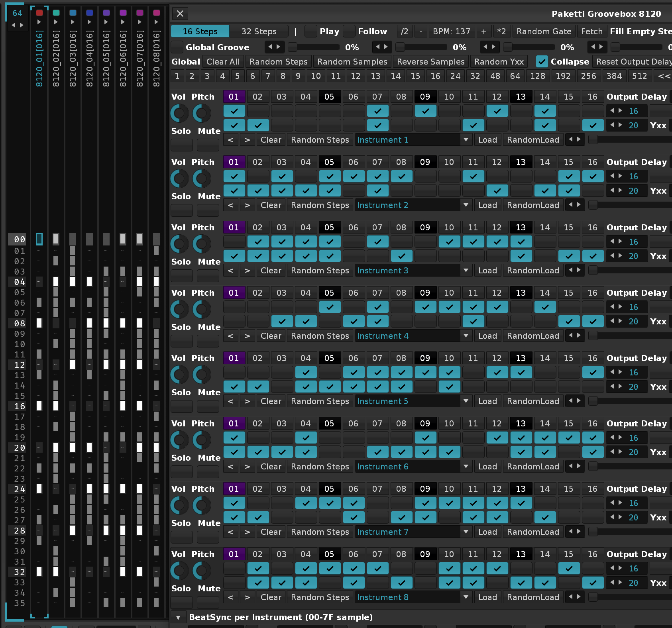
Task: Toggle the Collapse checkbox
Action: click(542, 62)
